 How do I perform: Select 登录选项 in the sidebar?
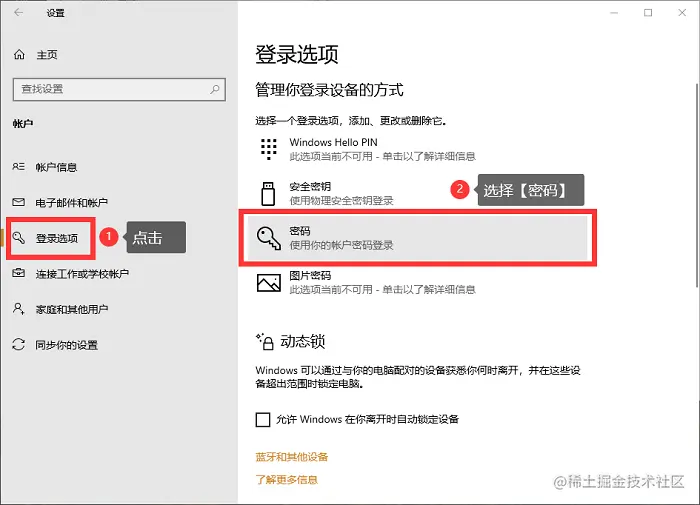pos(57,238)
